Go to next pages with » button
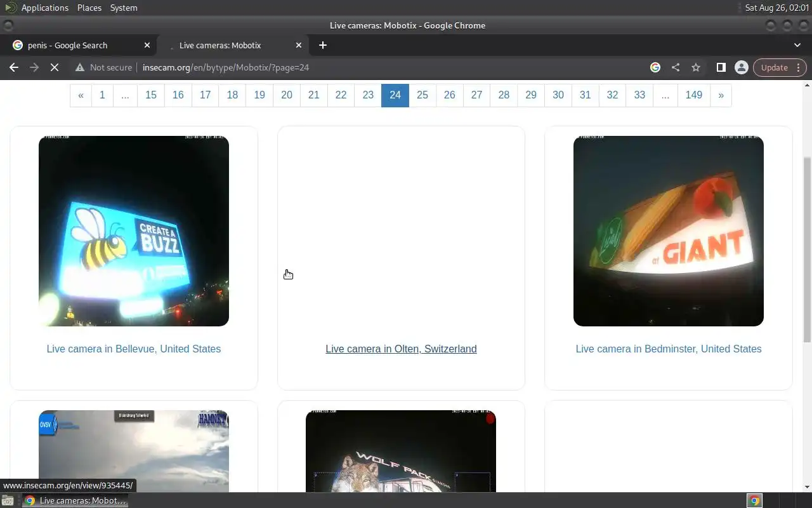Viewport: 812px width, 508px height. coord(721,95)
